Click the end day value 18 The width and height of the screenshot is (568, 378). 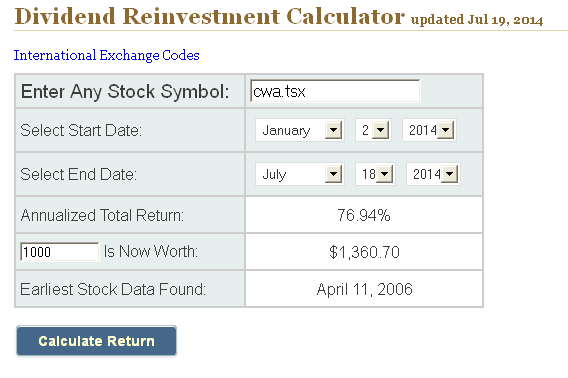coord(367,174)
